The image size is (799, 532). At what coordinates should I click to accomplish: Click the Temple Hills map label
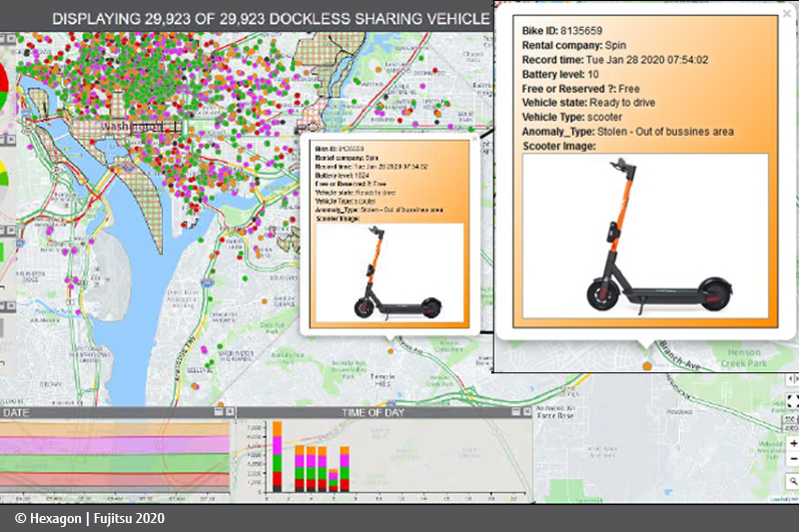click(x=383, y=379)
